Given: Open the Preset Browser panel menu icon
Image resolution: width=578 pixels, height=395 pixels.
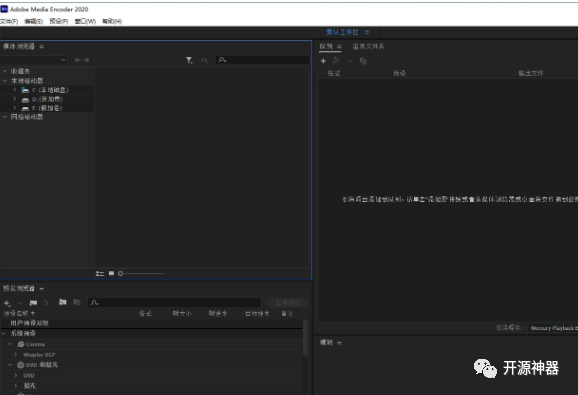Looking at the screenshot, I should pyautogui.click(x=41, y=289).
